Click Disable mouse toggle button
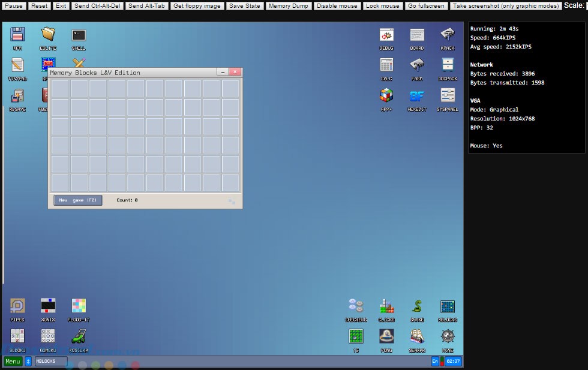Image resolution: width=588 pixels, height=370 pixels. click(337, 6)
